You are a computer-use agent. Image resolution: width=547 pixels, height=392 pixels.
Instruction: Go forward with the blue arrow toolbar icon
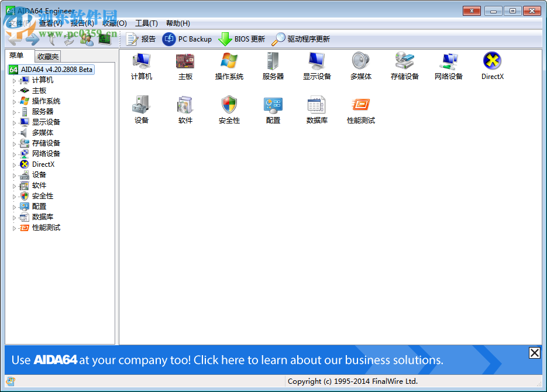(x=32, y=39)
